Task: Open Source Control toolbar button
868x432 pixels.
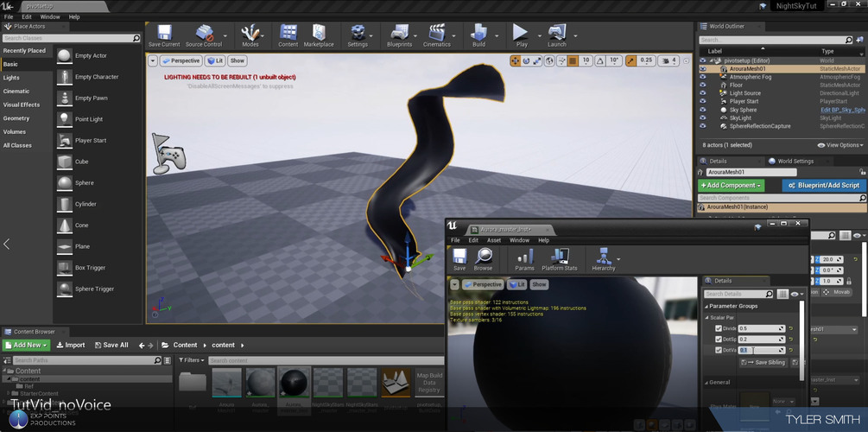Action: (x=204, y=36)
